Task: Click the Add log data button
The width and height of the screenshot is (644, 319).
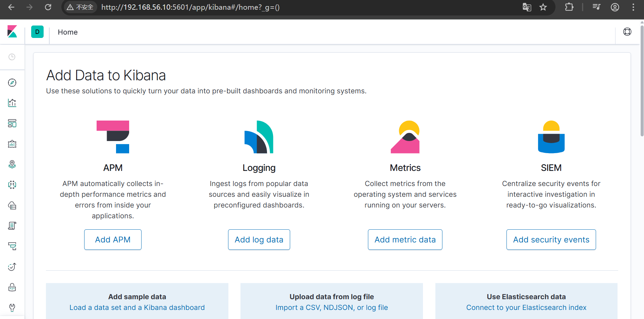Action: [259, 239]
